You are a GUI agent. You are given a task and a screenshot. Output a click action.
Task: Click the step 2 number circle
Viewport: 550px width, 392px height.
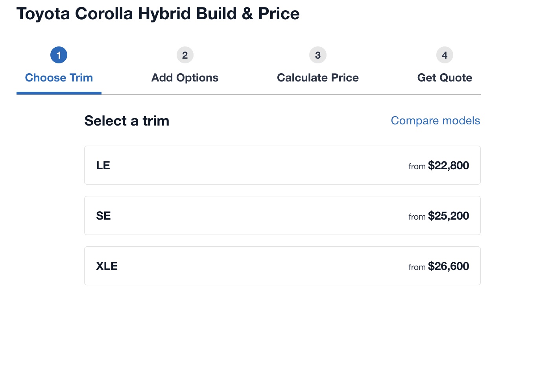(185, 55)
